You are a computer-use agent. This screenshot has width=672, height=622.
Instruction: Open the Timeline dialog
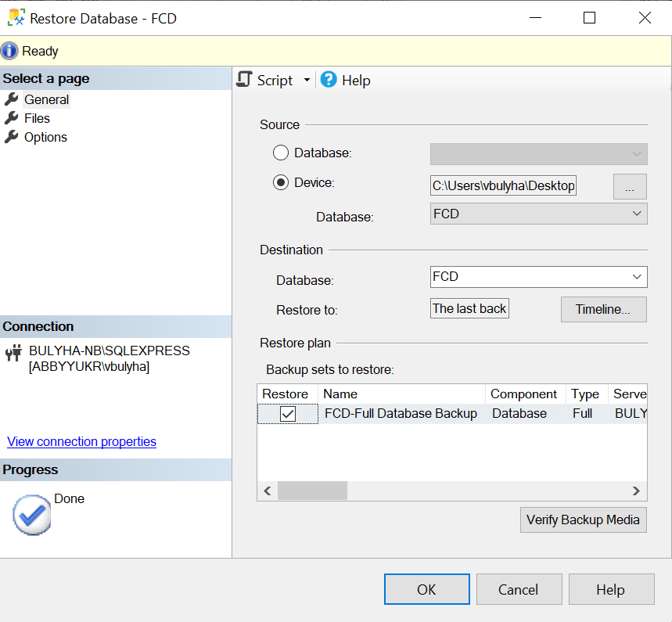pyautogui.click(x=603, y=310)
